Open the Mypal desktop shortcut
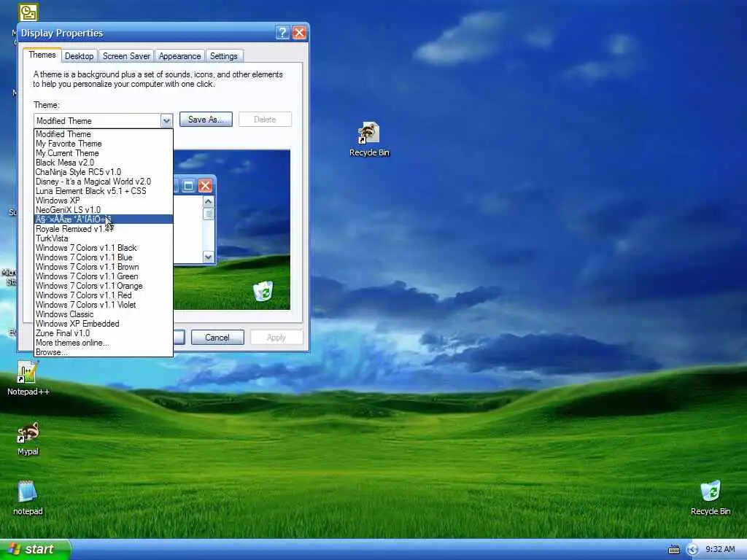747x560 pixels. (28, 438)
